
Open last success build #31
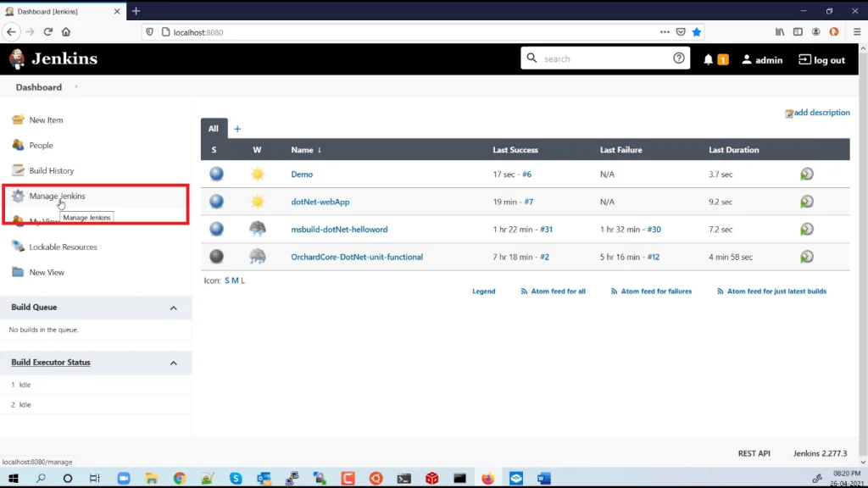coord(547,229)
